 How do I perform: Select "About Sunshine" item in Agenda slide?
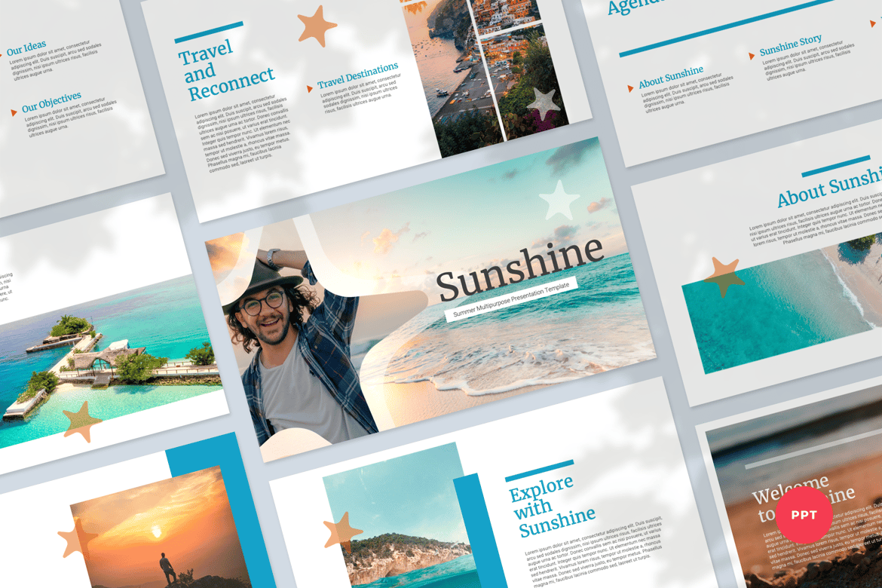click(x=670, y=77)
